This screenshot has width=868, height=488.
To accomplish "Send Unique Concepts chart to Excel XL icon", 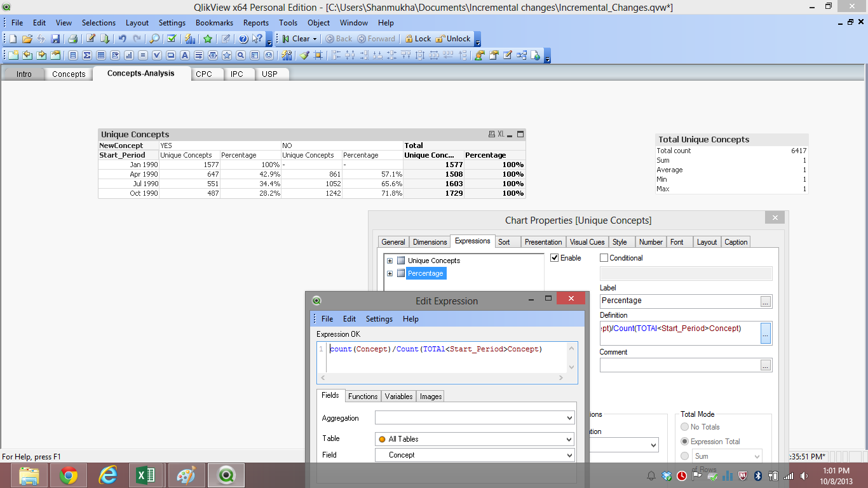I will (501, 134).
